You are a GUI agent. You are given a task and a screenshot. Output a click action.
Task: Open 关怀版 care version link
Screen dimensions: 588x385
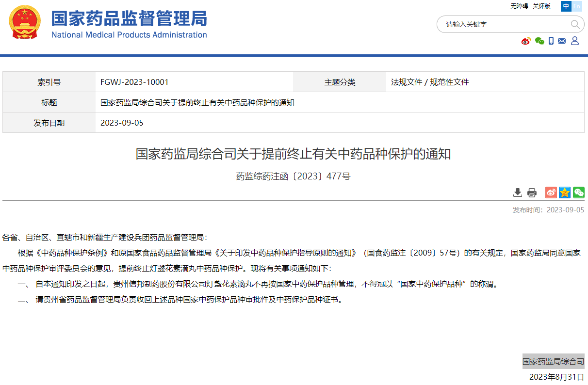point(541,6)
